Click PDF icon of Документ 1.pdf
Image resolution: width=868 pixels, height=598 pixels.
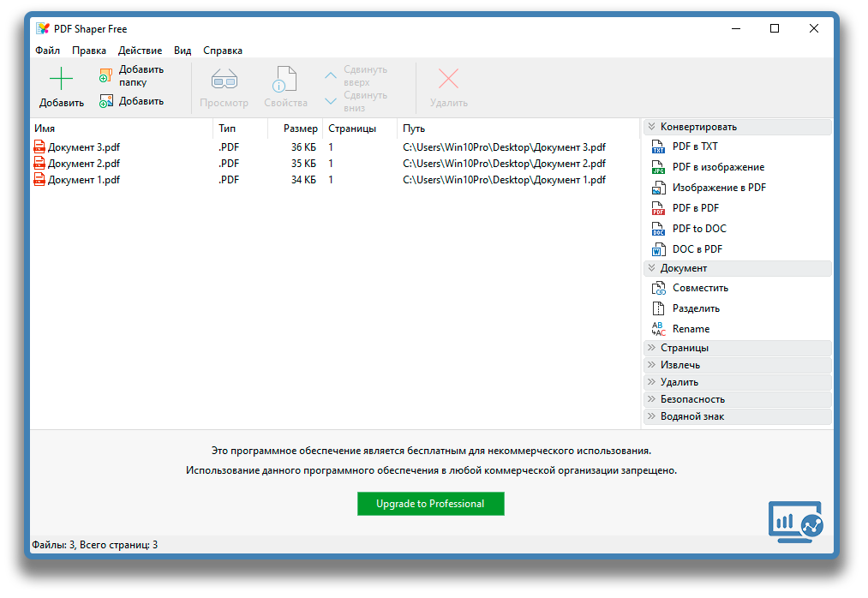(39, 179)
